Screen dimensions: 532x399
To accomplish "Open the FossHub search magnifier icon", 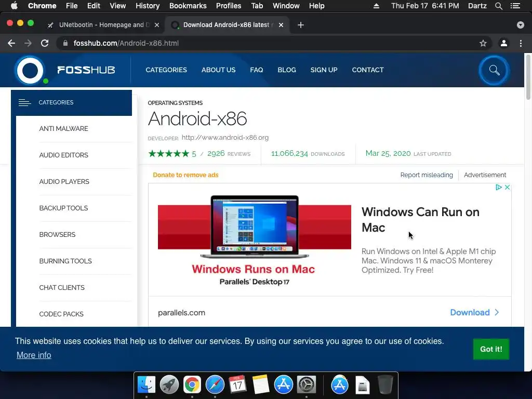I will pos(494,70).
